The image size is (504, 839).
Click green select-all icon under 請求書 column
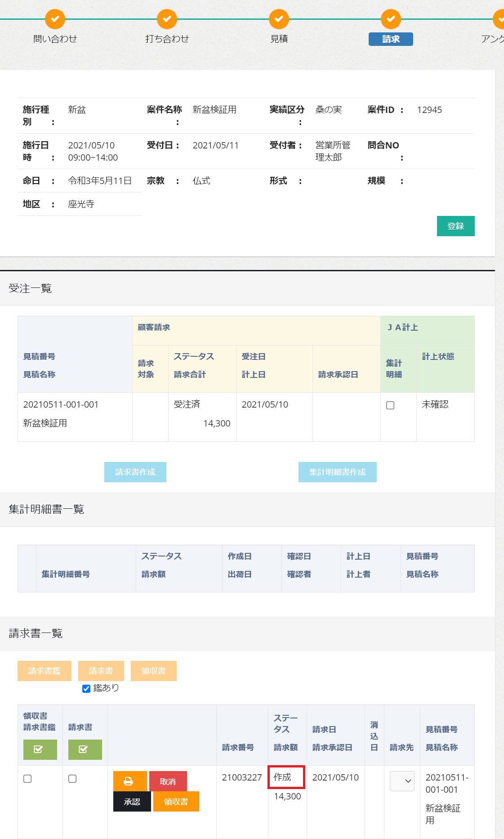click(85, 749)
